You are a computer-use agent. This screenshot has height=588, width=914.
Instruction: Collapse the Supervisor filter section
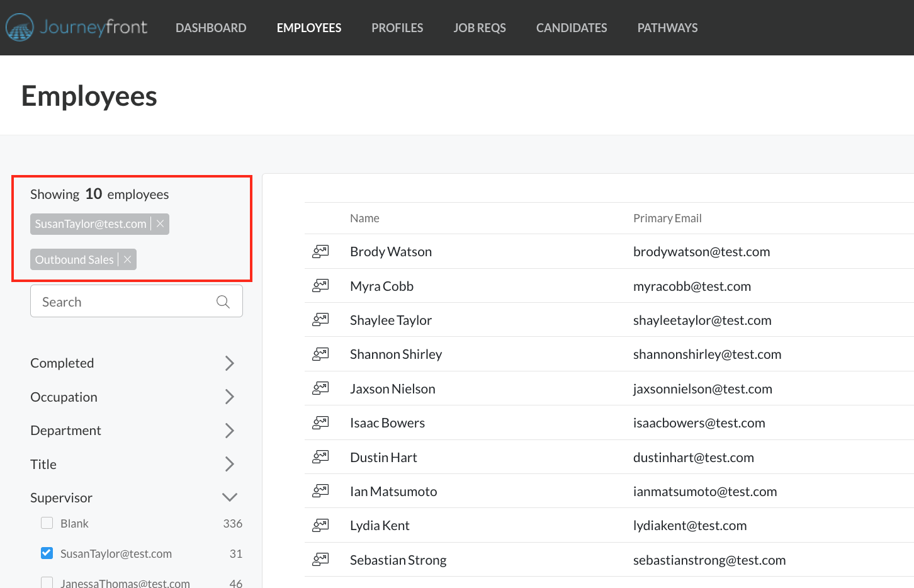pos(229,497)
